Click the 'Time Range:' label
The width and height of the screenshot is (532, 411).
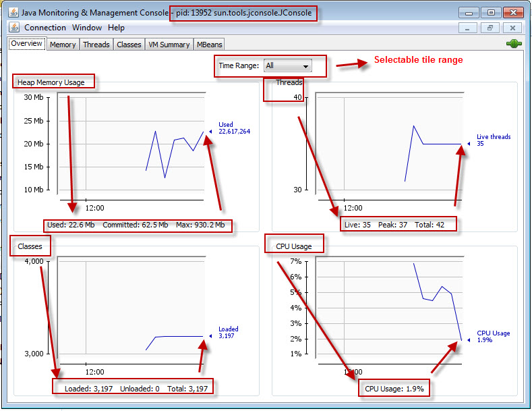239,65
